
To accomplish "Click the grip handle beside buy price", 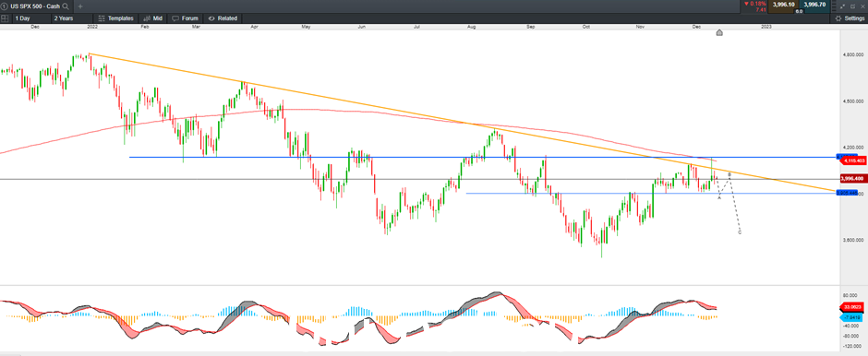I will click(x=833, y=6).
